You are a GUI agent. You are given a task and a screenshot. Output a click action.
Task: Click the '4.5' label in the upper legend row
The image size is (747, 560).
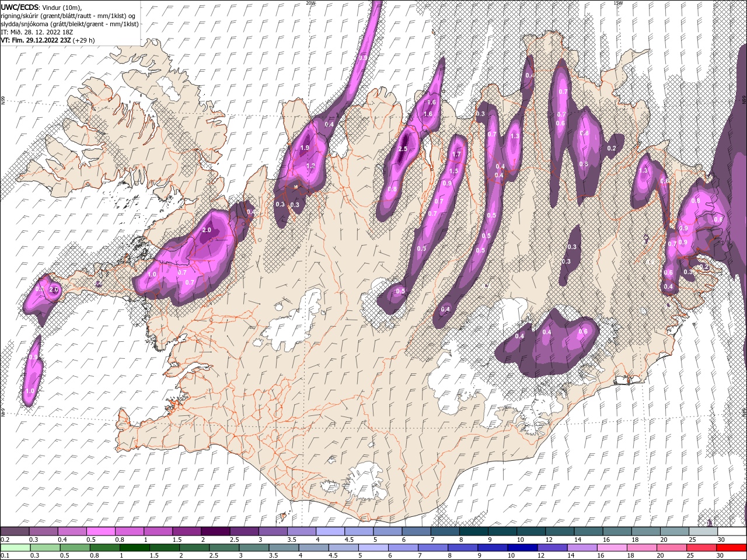349,540
